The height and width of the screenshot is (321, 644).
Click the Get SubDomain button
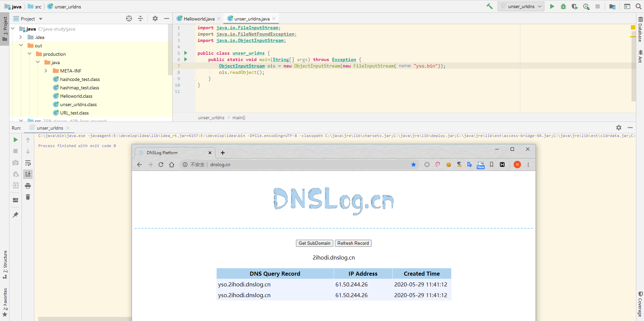314,243
